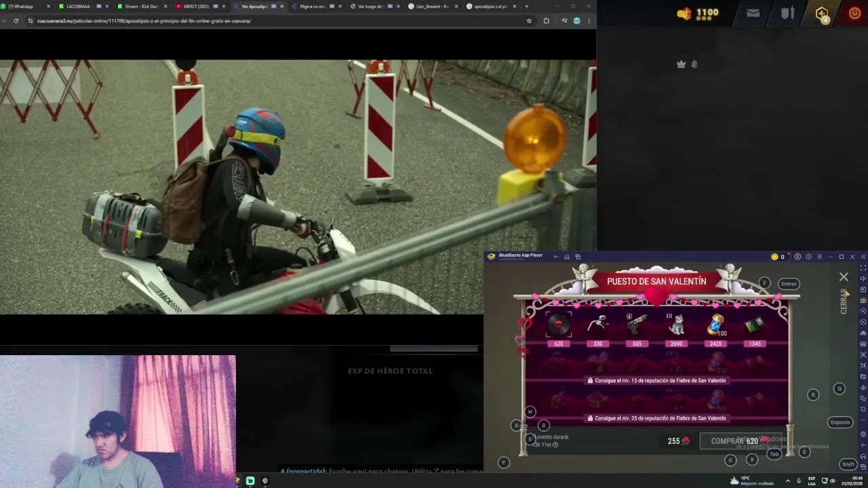
Task: Select the husky dog item priced 2690
Action: click(x=676, y=325)
